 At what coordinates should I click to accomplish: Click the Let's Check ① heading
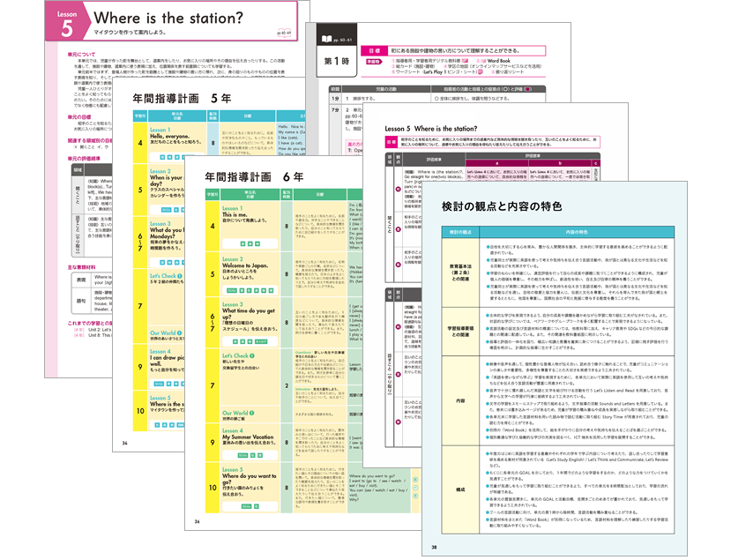[x=237, y=355]
